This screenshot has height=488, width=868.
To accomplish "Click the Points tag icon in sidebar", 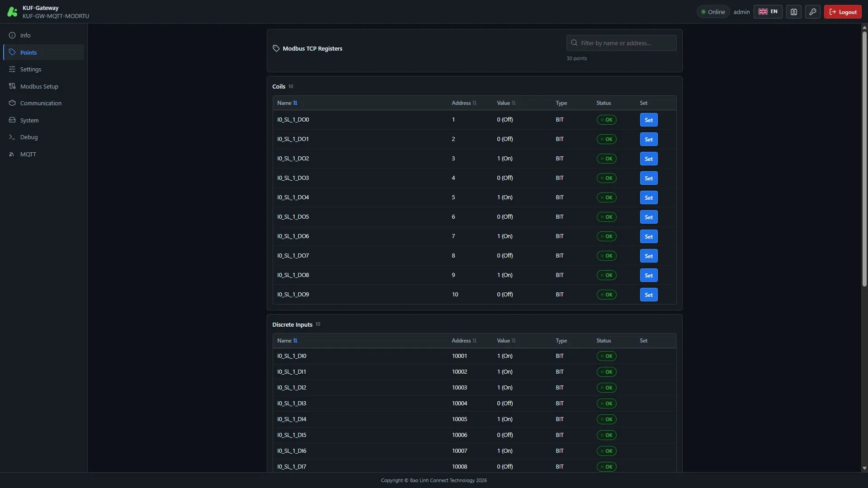I will (12, 52).
